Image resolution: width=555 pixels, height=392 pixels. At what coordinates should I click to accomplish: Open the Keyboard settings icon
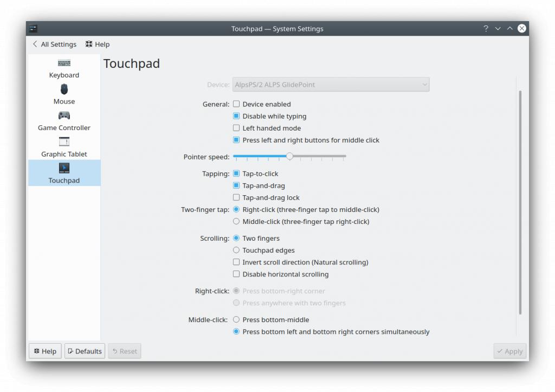64,63
